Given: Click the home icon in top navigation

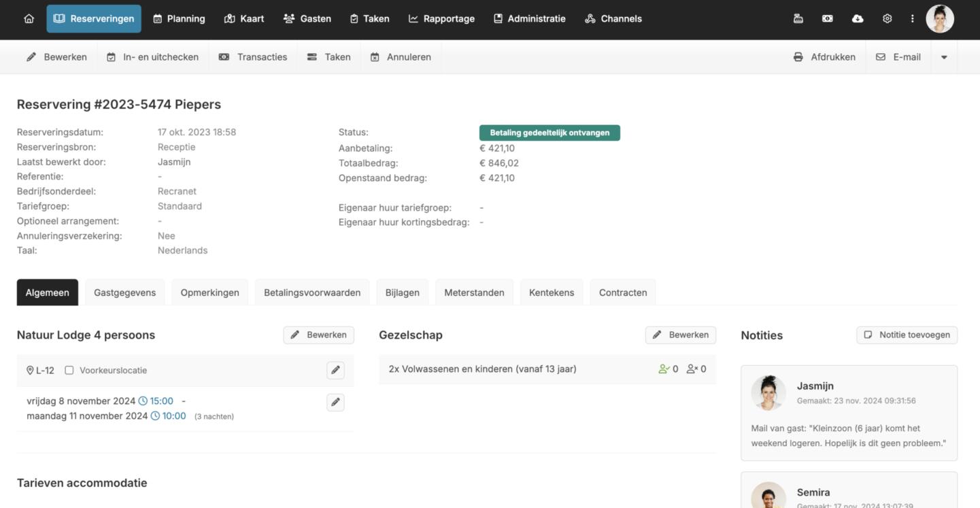Looking at the screenshot, I should pos(29,19).
